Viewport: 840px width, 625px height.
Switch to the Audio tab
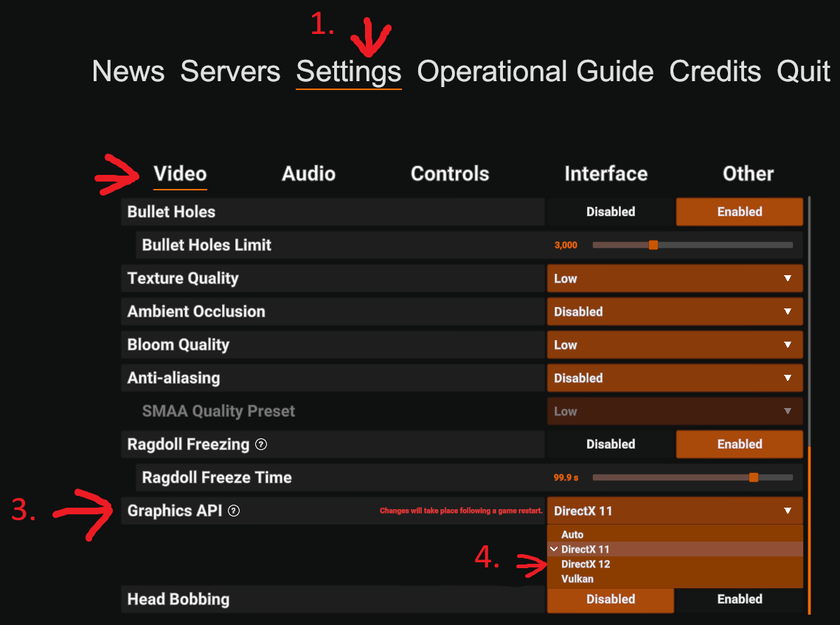(308, 173)
